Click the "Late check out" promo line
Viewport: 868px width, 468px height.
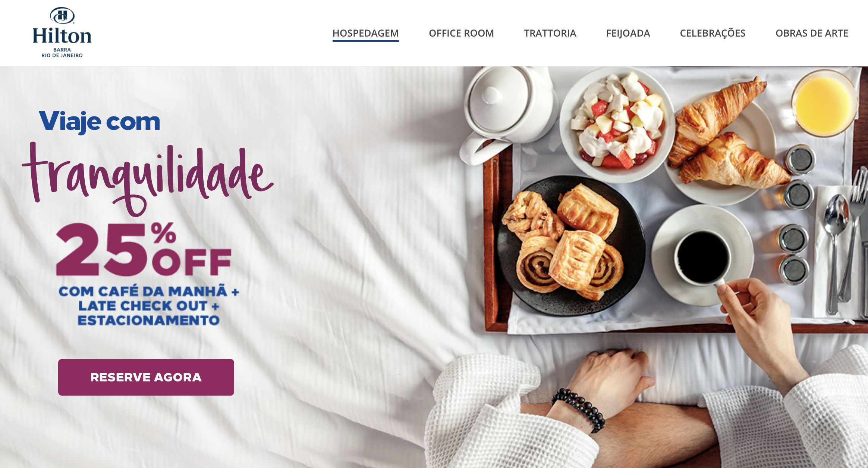tap(148, 306)
